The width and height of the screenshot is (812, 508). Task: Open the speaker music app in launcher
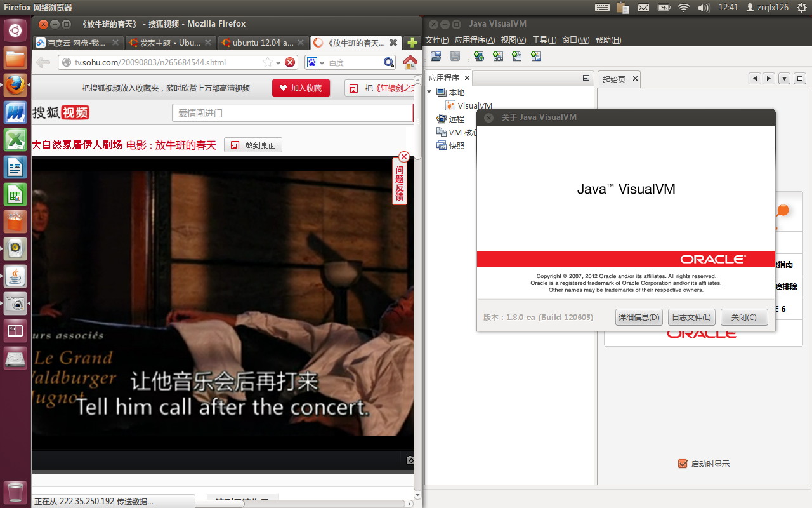pos(15,249)
